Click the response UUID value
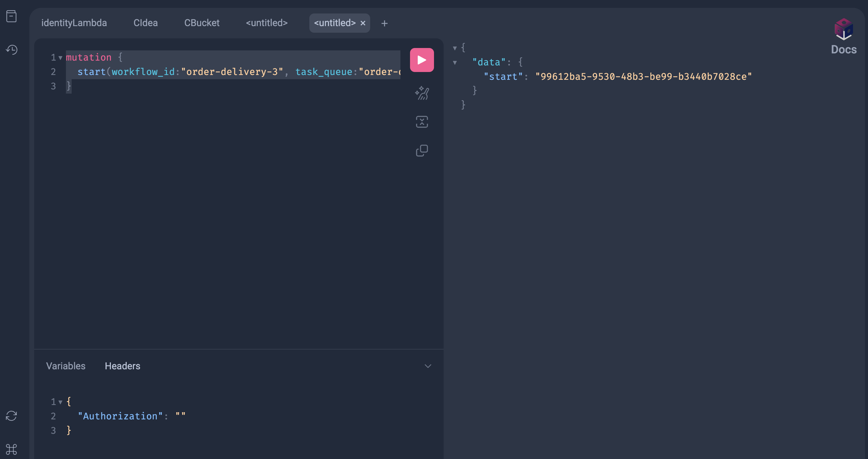This screenshot has height=459, width=868. (644, 76)
